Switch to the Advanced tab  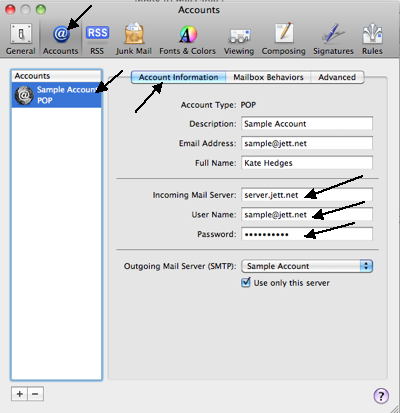[337, 77]
